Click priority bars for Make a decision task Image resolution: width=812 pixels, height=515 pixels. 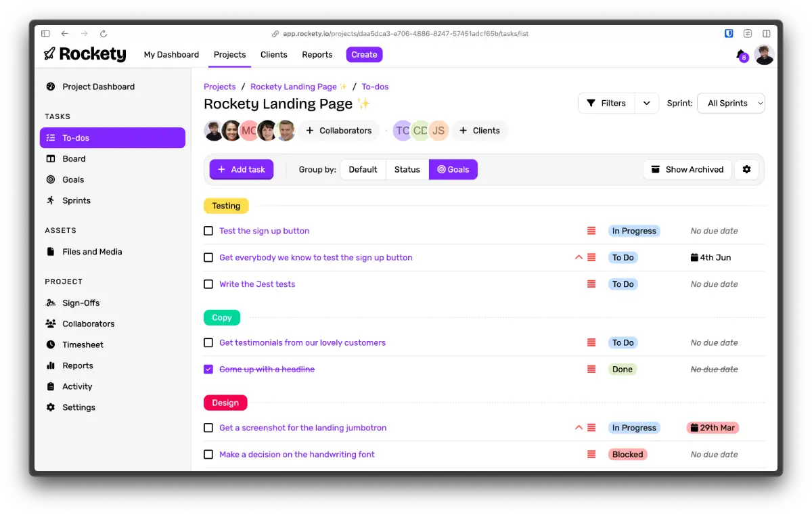[591, 455]
